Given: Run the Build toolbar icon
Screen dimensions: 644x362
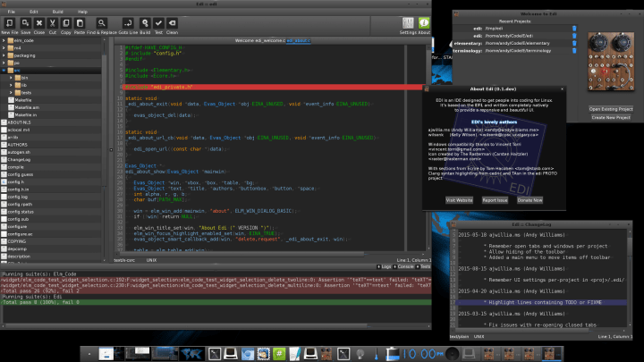Looking at the screenshot, I should 145,23.
